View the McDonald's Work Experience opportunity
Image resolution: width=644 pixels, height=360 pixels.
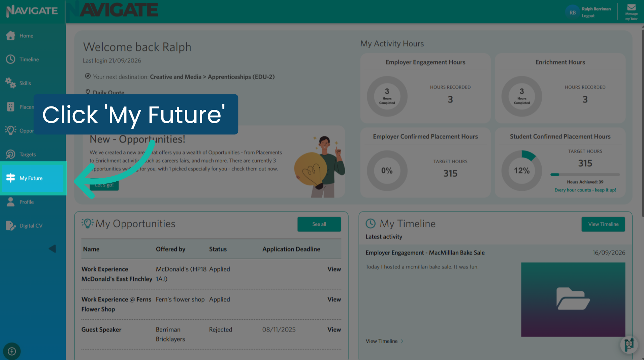point(334,269)
